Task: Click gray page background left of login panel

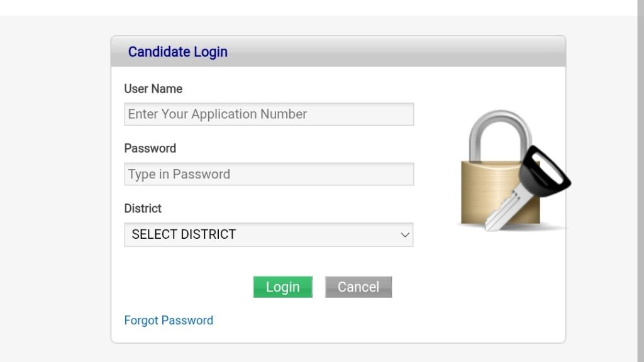Action: (x=55, y=189)
